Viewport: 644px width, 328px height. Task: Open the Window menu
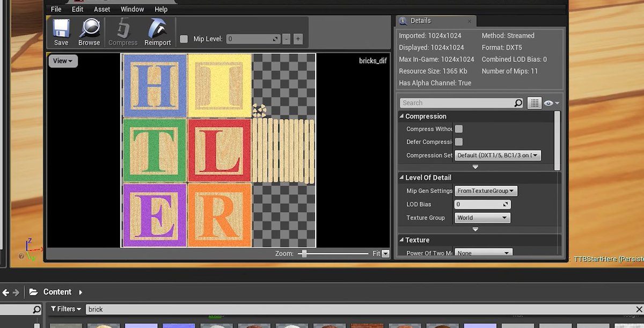click(x=132, y=9)
